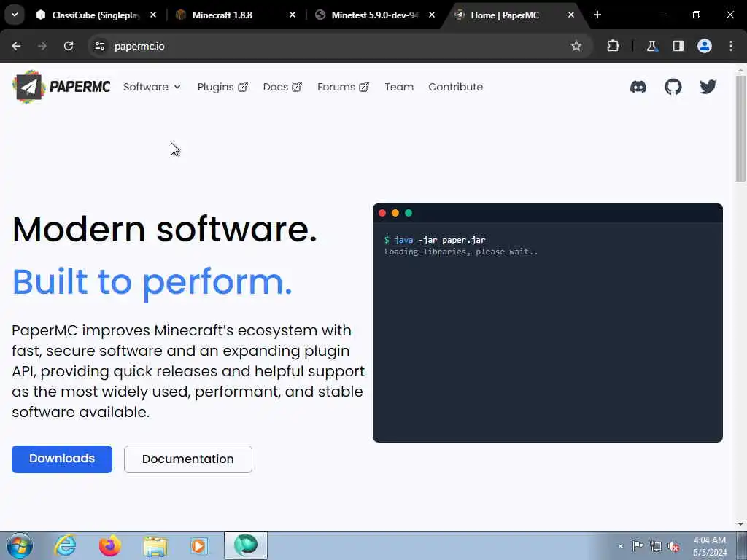Go back with the browser back arrow
The height and width of the screenshot is (560, 747).
[16, 46]
